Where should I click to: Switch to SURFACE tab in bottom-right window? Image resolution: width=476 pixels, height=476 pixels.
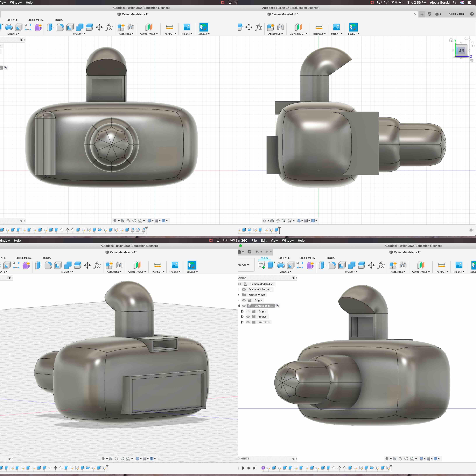point(284,258)
